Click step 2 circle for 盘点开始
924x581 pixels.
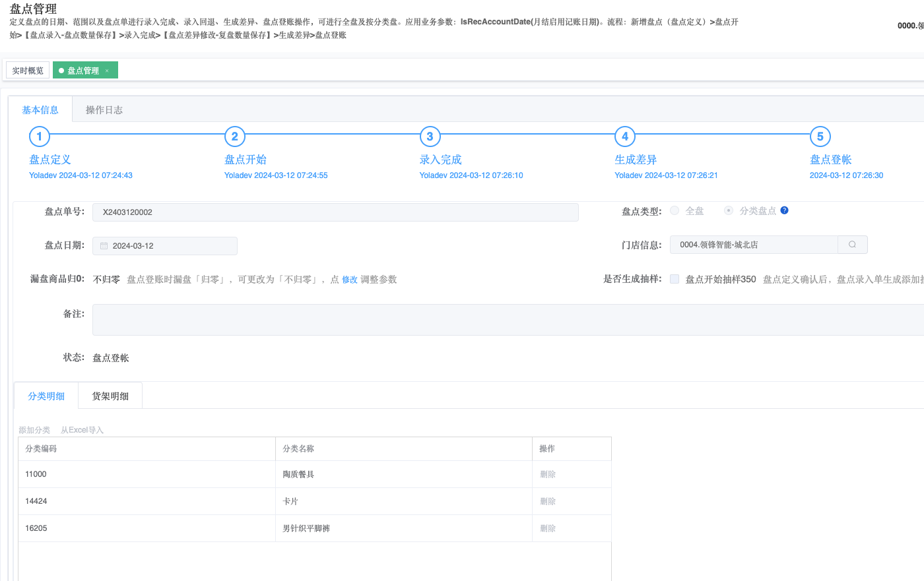[234, 137]
